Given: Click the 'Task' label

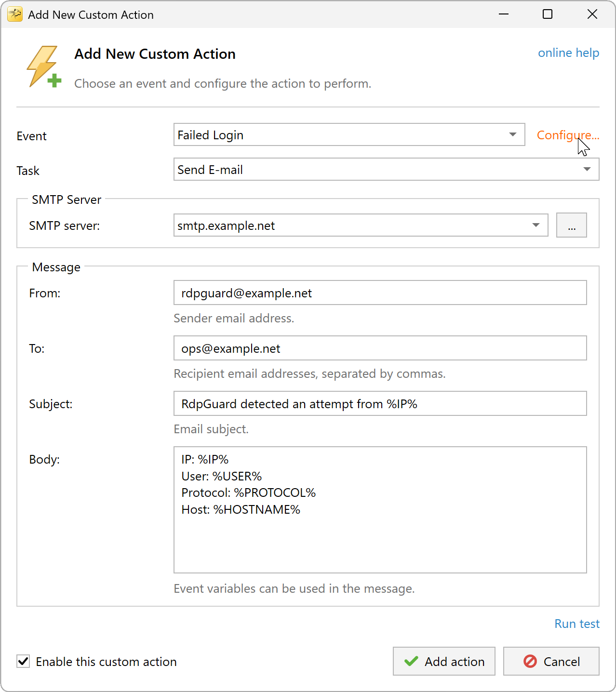Looking at the screenshot, I should (x=28, y=171).
